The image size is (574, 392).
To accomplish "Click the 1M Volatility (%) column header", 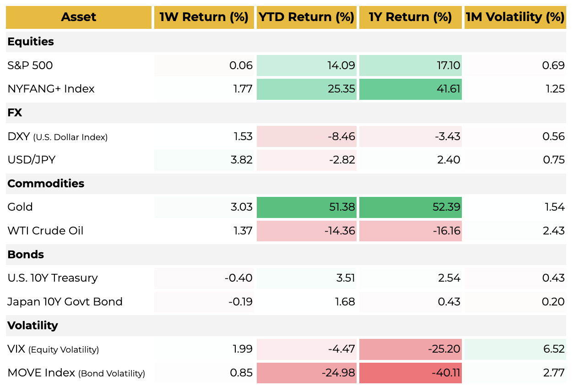I will tap(515, 17).
